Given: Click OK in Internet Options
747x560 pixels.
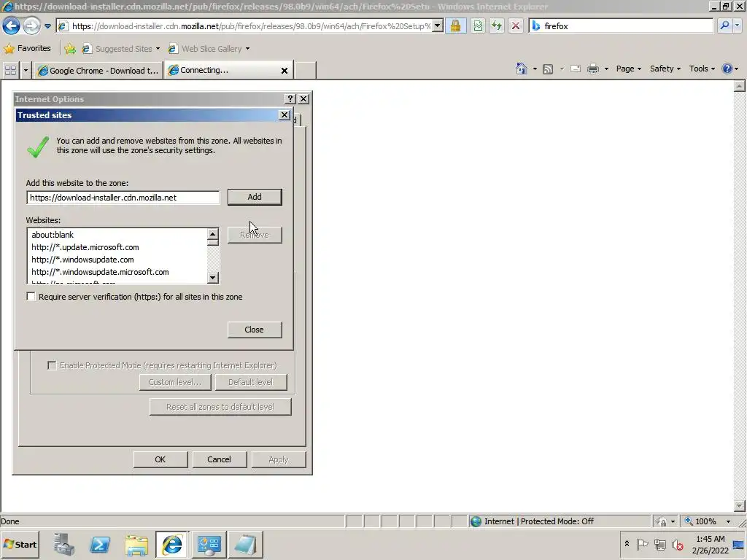Looking at the screenshot, I should point(160,459).
